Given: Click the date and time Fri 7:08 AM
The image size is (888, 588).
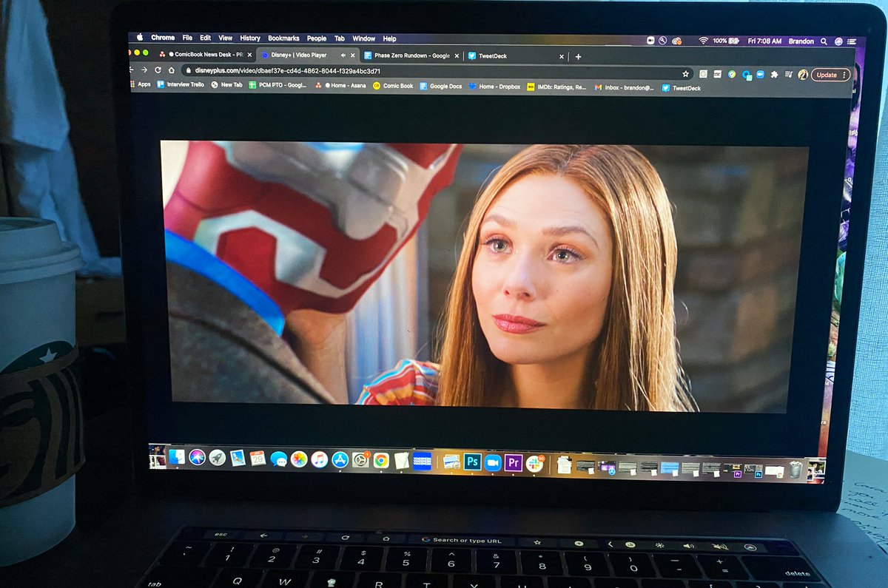Looking at the screenshot, I should tap(764, 41).
